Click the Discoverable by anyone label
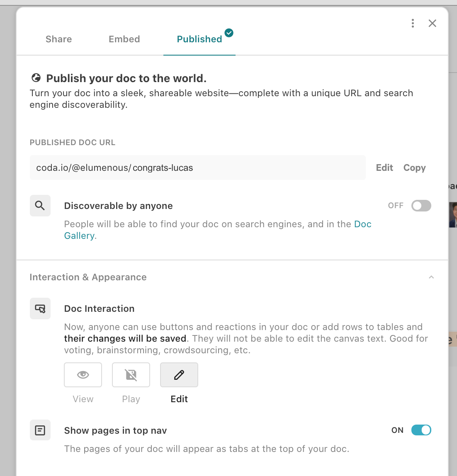The height and width of the screenshot is (476, 457). (119, 206)
